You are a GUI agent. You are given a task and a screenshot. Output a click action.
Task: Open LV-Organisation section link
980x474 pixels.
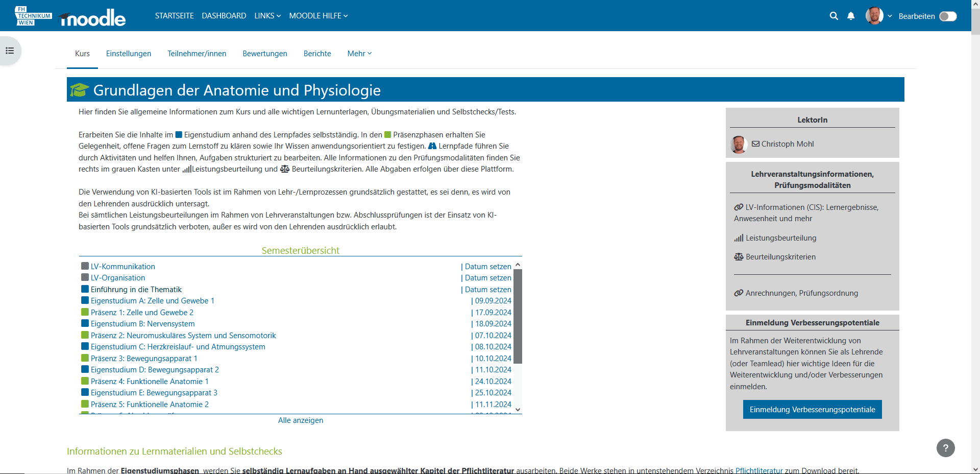click(x=118, y=278)
